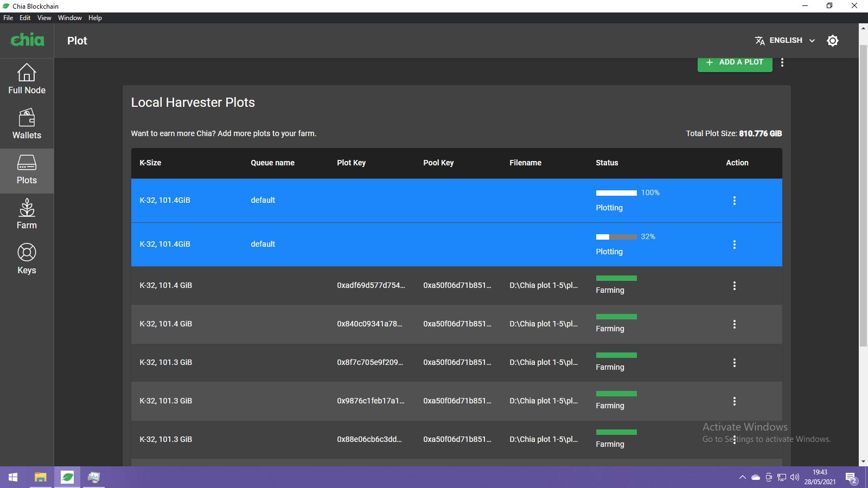868x488 pixels.
Task: Open the View menu
Action: click(44, 18)
